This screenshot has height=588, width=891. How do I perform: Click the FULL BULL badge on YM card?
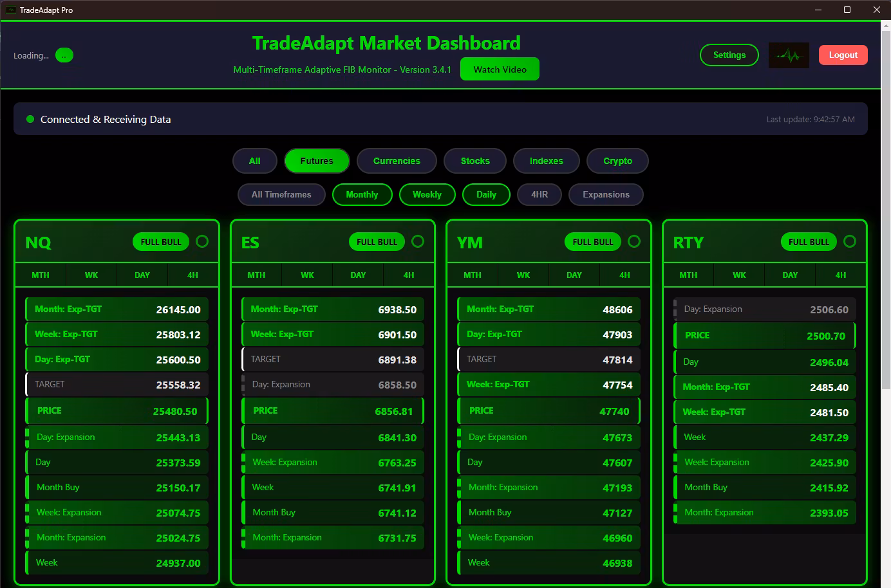pyautogui.click(x=592, y=242)
